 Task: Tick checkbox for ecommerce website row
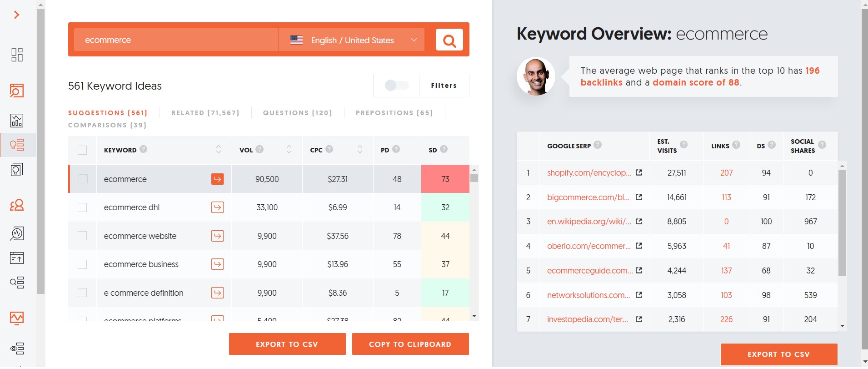pyautogui.click(x=82, y=236)
